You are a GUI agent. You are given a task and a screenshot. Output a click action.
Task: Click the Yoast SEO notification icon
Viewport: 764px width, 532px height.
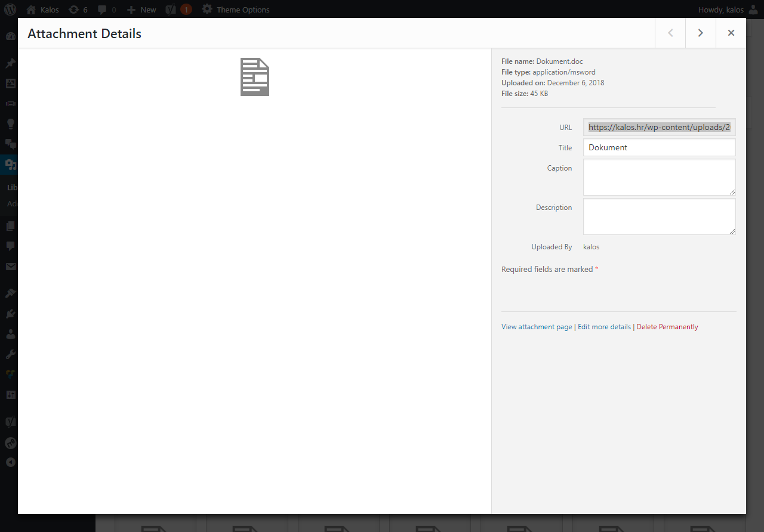178,10
